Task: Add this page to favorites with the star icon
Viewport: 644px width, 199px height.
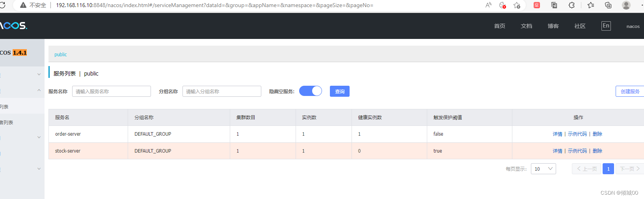Action: [x=517, y=5]
